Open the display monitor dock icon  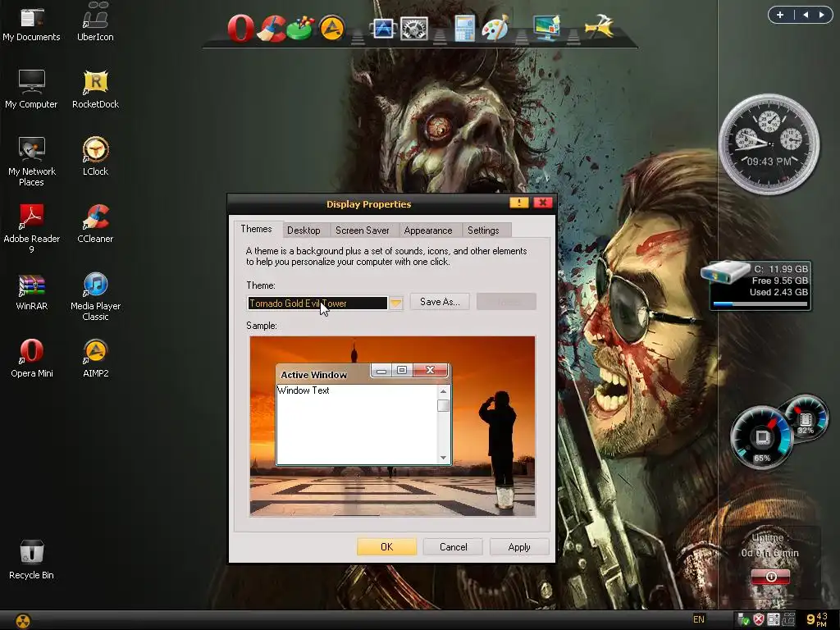[x=546, y=28]
